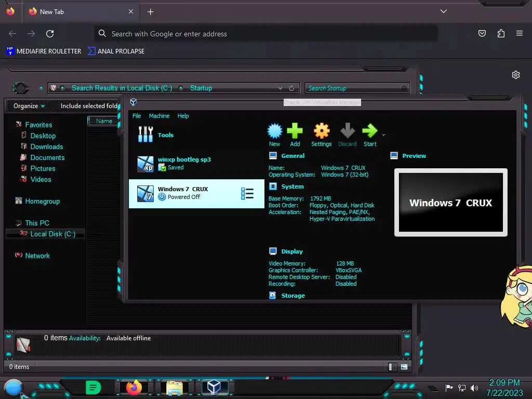Click the Name column header in Explorer
The width and height of the screenshot is (532, 399).
(x=104, y=121)
